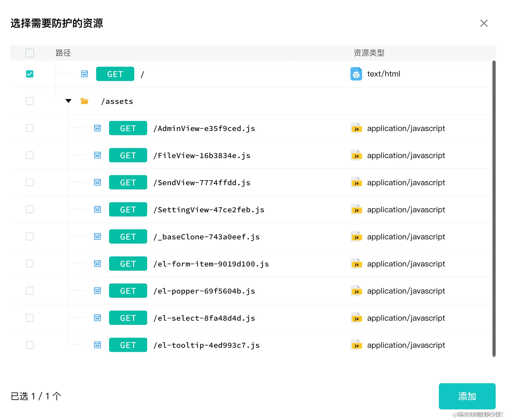Click the JS file icon in the _baseClone row
This screenshot has width=506, height=420.
(x=356, y=236)
